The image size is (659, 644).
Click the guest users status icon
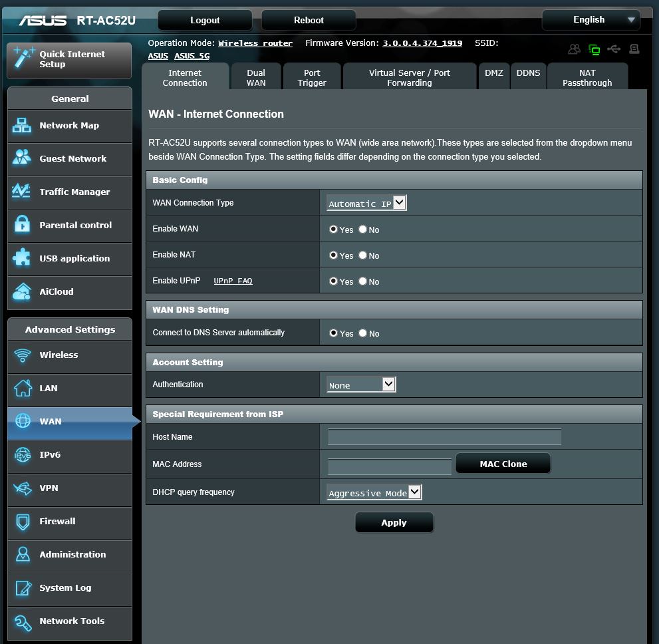click(574, 49)
